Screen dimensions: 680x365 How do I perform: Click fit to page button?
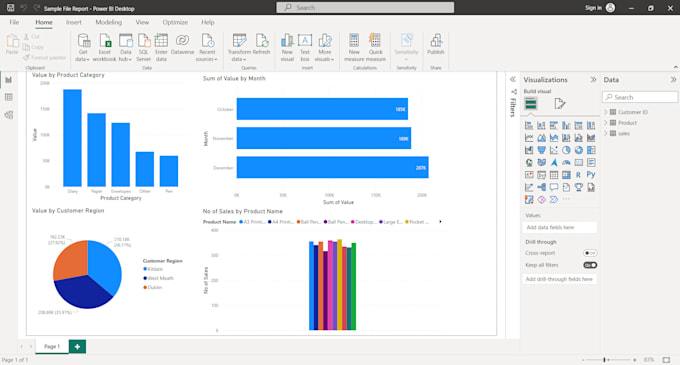pos(666,360)
